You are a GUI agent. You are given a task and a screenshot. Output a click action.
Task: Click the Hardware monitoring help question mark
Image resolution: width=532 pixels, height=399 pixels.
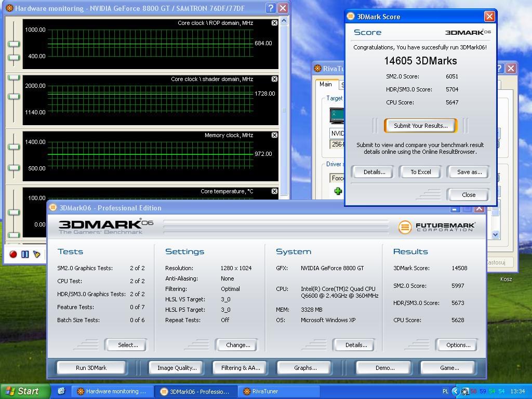270,8
